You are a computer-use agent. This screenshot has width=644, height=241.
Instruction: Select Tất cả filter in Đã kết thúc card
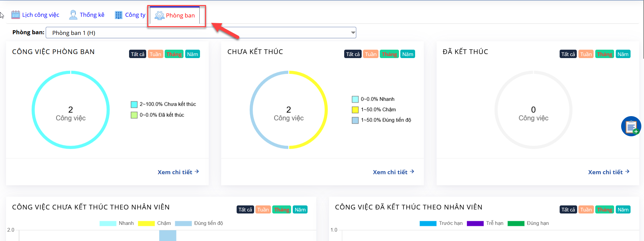[x=568, y=54]
